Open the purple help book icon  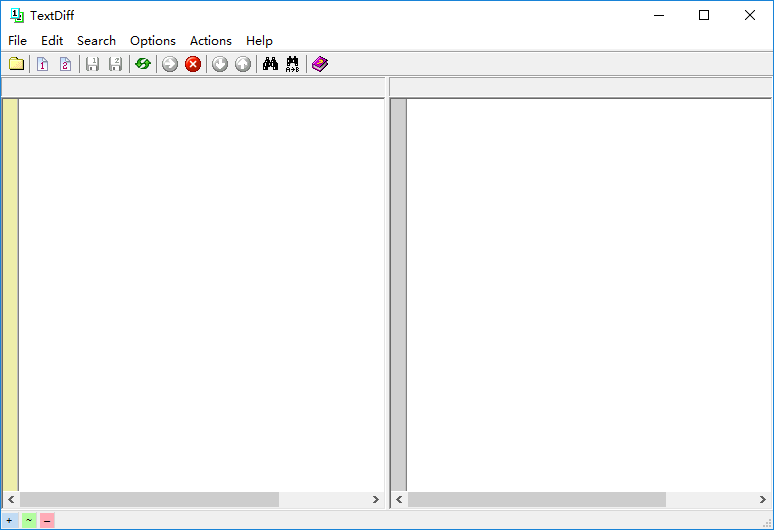pyautogui.click(x=320, y=64)
